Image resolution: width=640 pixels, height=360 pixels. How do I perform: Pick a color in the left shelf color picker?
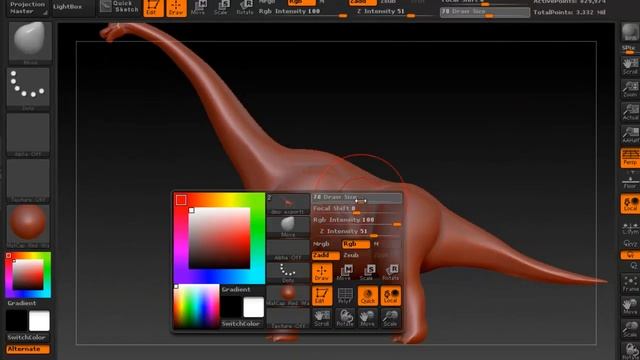[28, 275]
